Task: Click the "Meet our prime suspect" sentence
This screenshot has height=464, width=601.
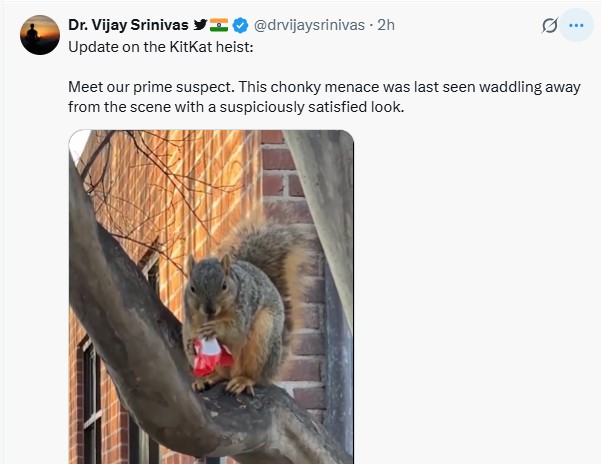Action: pos(150,87)
